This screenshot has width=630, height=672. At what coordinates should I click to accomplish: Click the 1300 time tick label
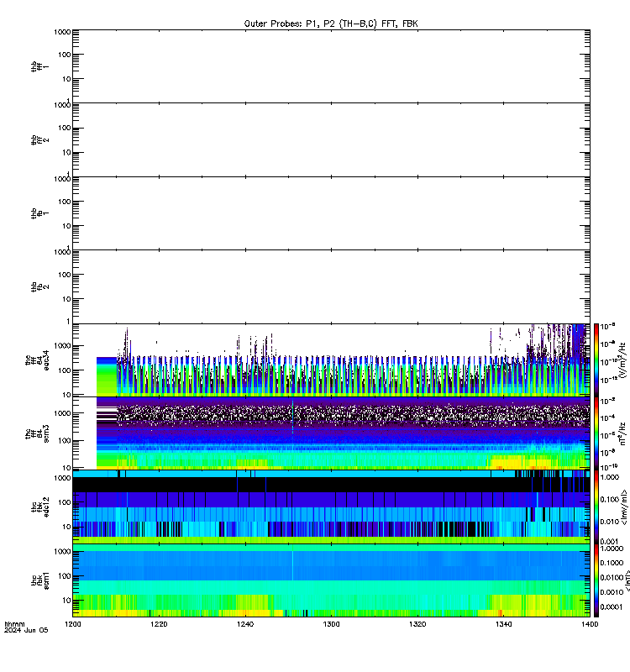(x=331, y=624)
